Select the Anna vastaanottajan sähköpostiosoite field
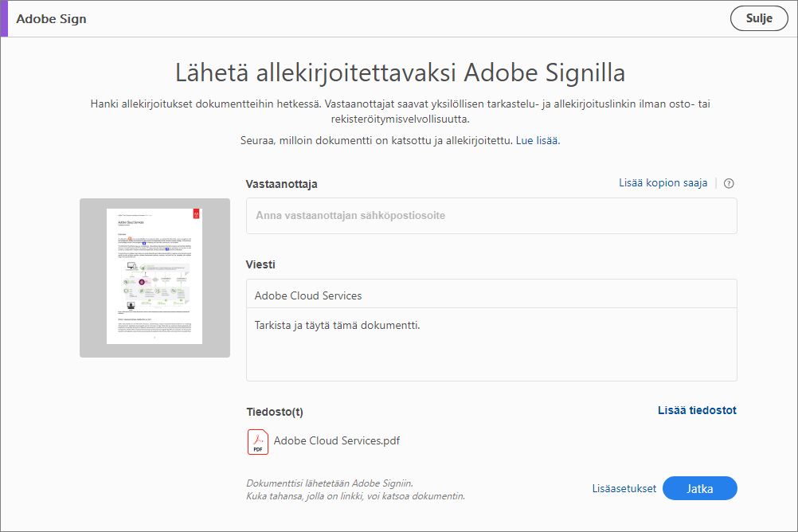Image resolution: width=798 pixels, height=532 pixels. click(x=491, y=216)
